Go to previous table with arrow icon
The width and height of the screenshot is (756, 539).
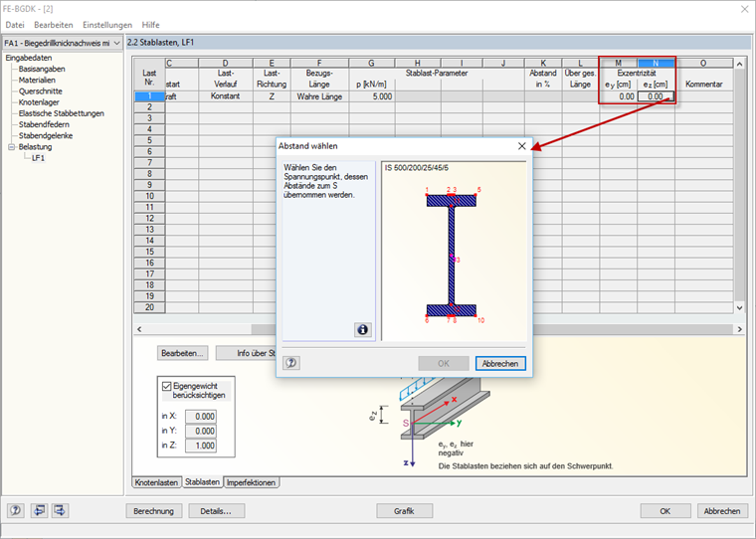39,510
